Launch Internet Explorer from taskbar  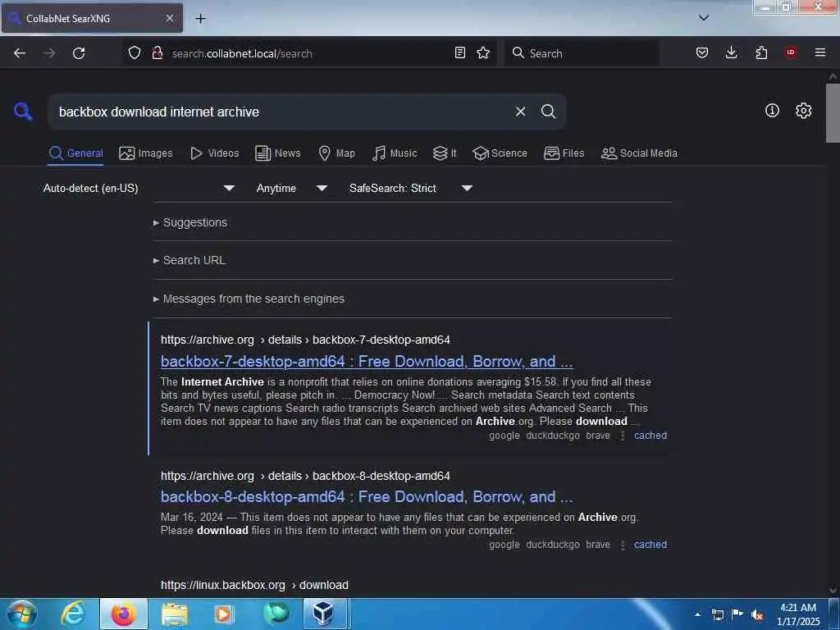click(x=73, y=614)
